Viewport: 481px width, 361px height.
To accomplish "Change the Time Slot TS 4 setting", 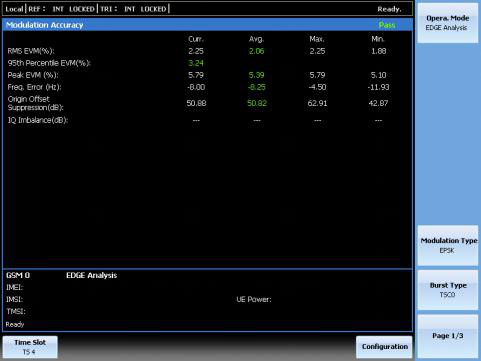I will 30,347.
